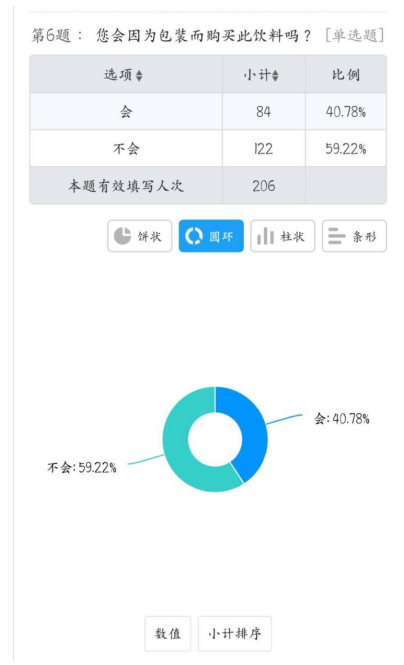This screenshot has height=665, width=404.
Task: Select the 圆环 chart view
Action: tap(211, 236)
